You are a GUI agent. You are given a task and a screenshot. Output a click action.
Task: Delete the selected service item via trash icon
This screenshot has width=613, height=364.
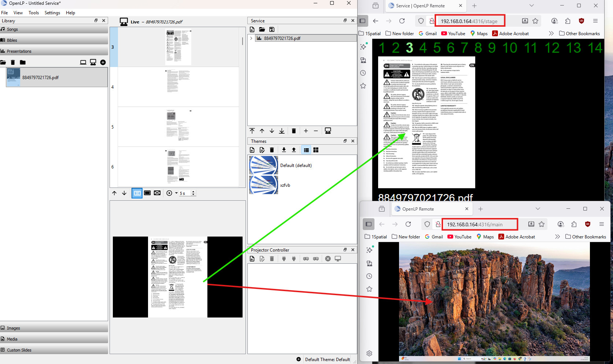click(x=293, y=131)
